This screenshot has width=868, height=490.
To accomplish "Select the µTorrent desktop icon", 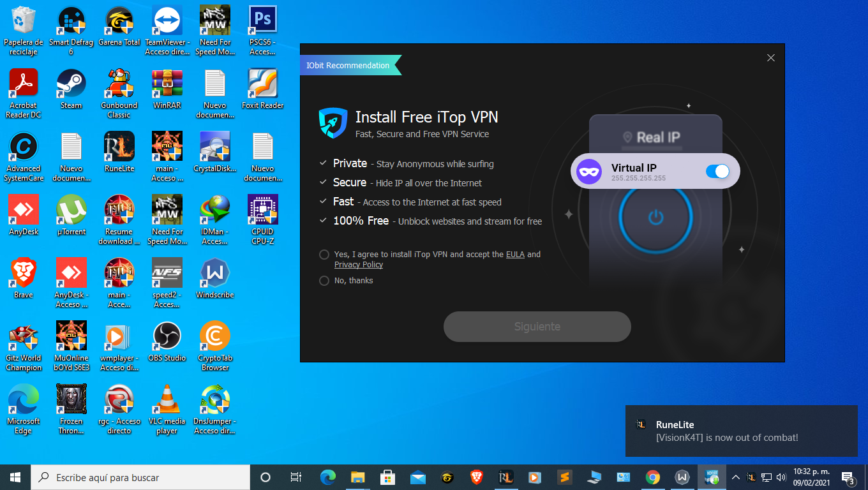I will 71,215.
